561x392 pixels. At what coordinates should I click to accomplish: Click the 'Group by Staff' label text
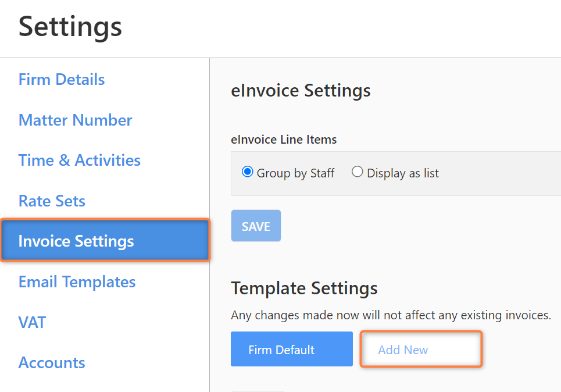295,173
